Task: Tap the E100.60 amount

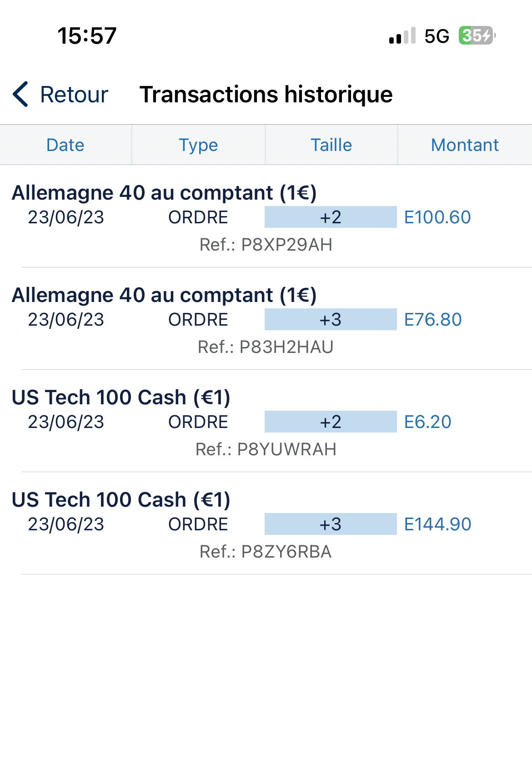Action: point(437,217)
